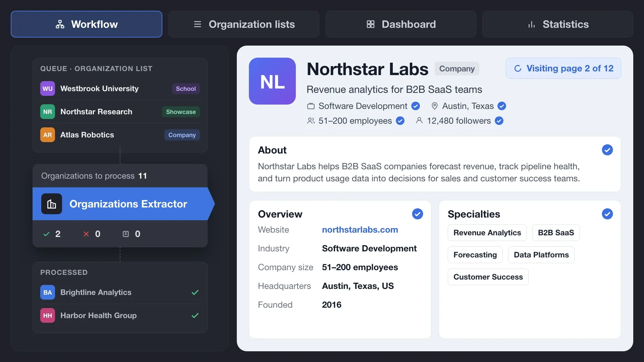This screenshot has height=362, width=644.
Task: Open the Workflow tab
Action: click(x=87, y=24)
